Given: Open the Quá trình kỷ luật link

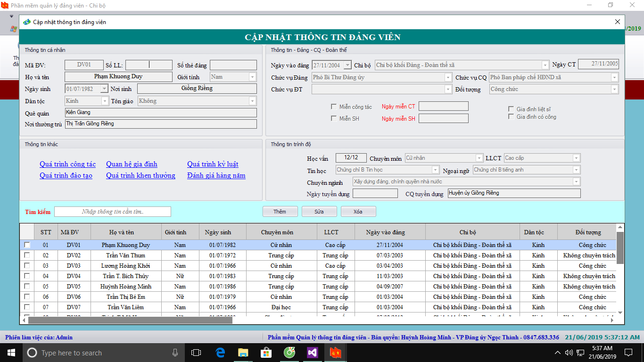Looking at the screenshot, I should point(213,164).
